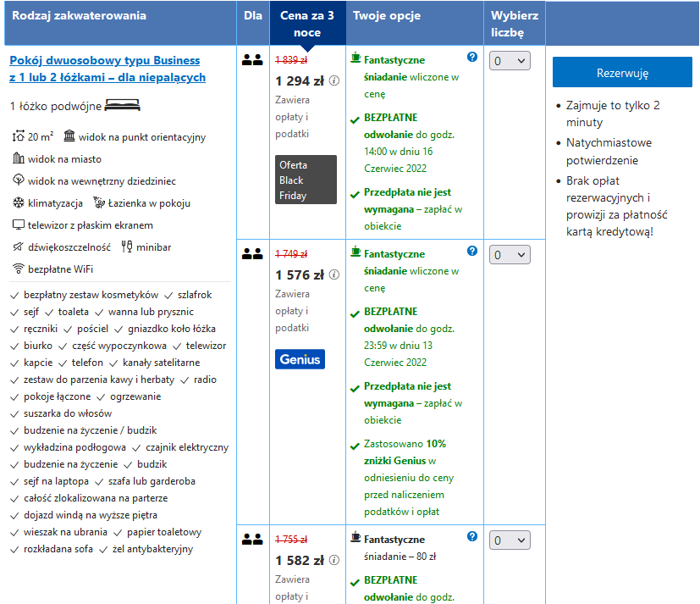Click the double bed icon

click(x=123, y=105)
